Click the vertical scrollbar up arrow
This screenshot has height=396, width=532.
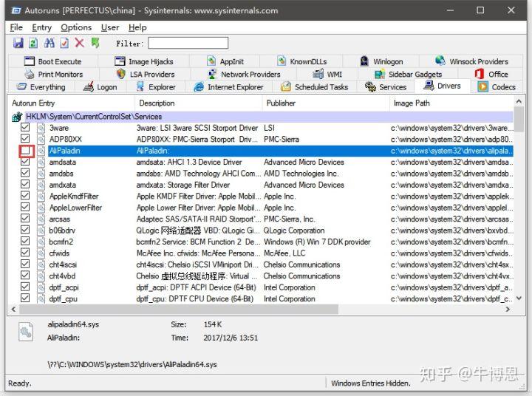519,101
